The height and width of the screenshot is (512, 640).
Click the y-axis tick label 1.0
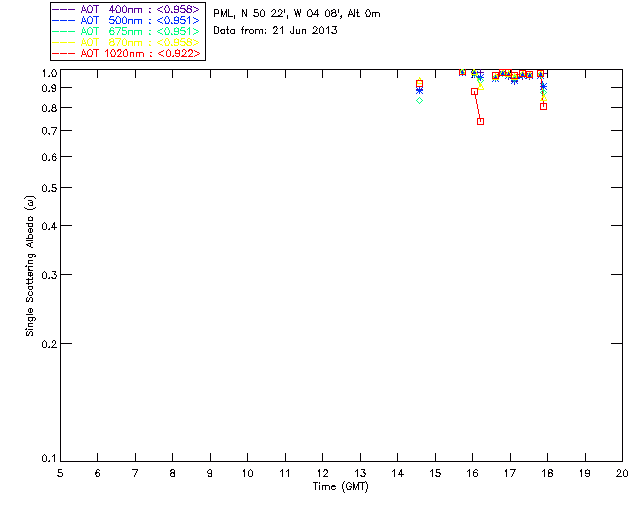(x=49, y=73)
